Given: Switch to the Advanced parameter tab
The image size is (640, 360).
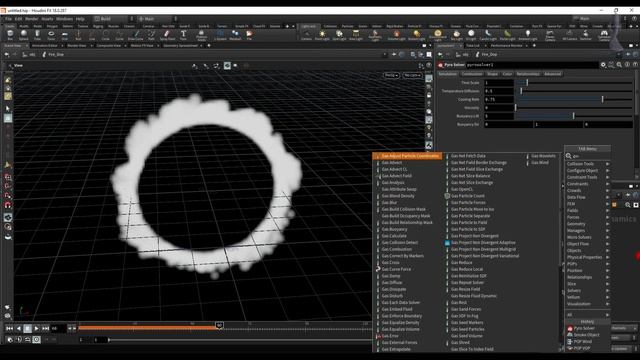Looking at the screenshot, I should (552, 74).
